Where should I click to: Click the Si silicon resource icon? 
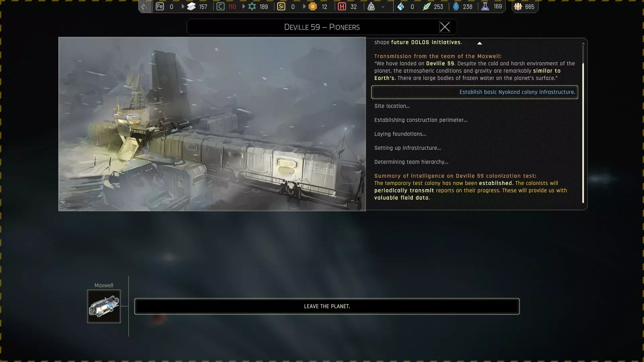281,6
